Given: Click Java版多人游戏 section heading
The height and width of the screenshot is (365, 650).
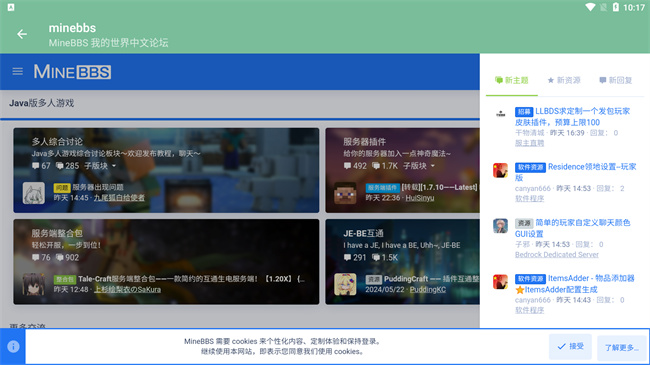Looking at the screenshot, I should pyautogui.click(x=41, y=103).
